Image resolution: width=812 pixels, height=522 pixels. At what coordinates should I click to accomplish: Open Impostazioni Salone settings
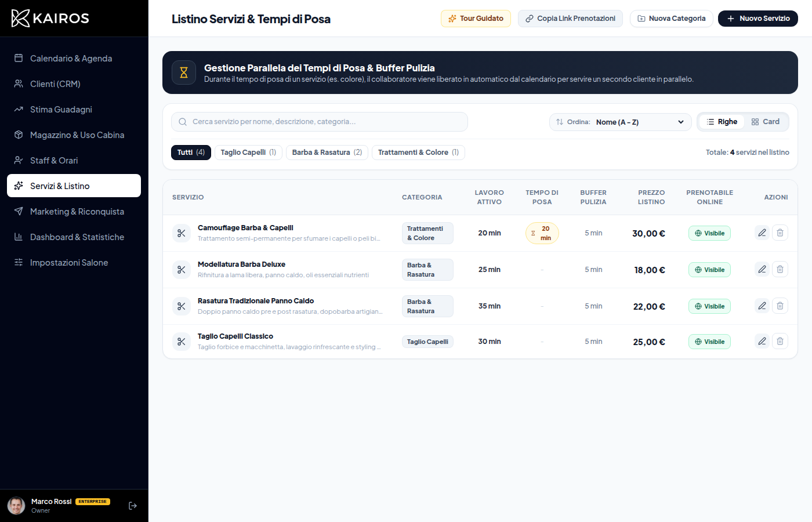[x=74, y=262]
